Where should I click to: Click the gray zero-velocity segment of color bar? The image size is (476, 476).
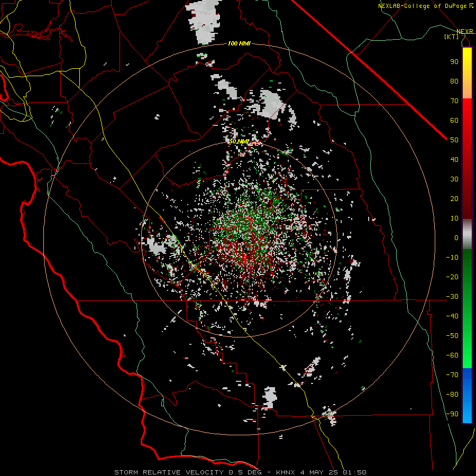pos(467,234)
